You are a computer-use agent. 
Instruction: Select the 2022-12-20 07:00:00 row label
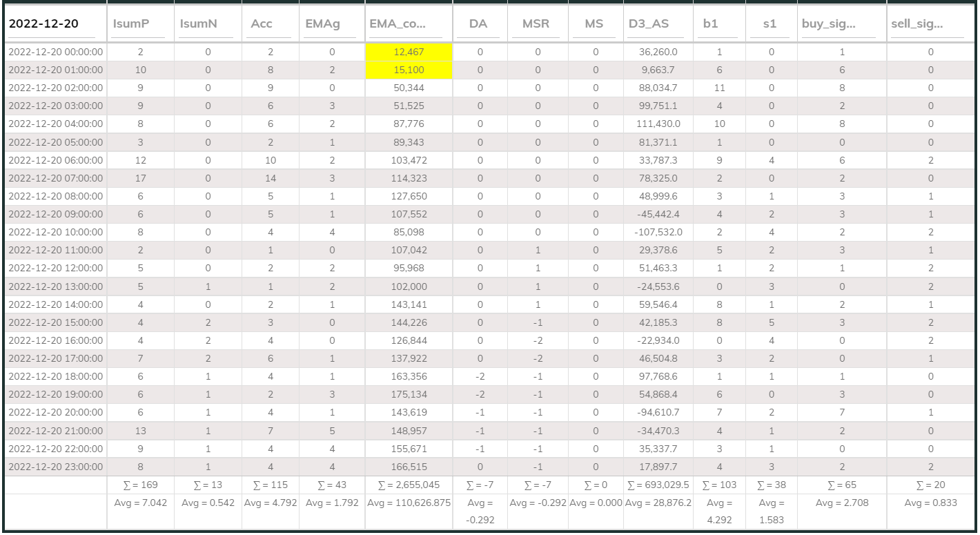55,178
